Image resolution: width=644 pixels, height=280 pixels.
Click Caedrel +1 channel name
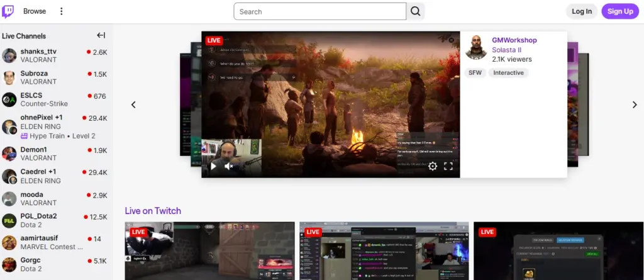click(38, 172)
